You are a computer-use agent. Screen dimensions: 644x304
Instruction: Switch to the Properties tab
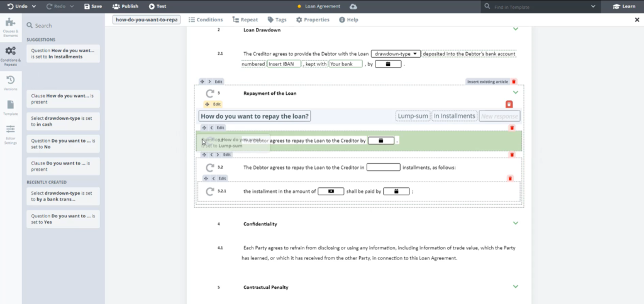(x=313, y=19)
